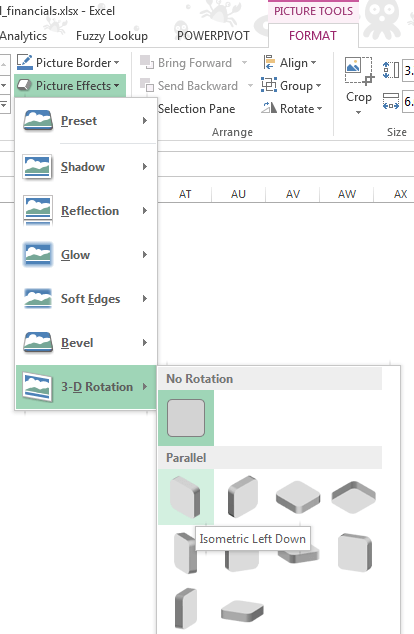
Task: Select the fourth Parallel rotation preset icon
Action: (x=354, y=497)
